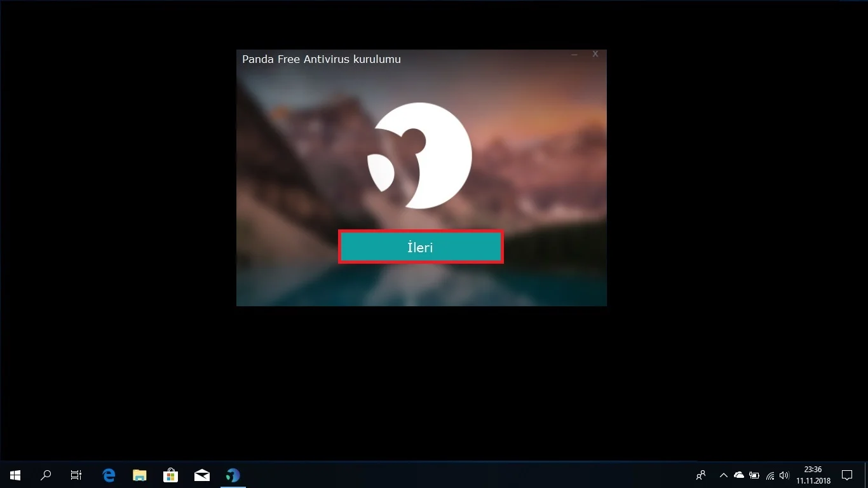Click the Panda Free Antivirus kurulumu title
Image resolution: width=868 pixels, height=488 pixels.
click(321, 59)
